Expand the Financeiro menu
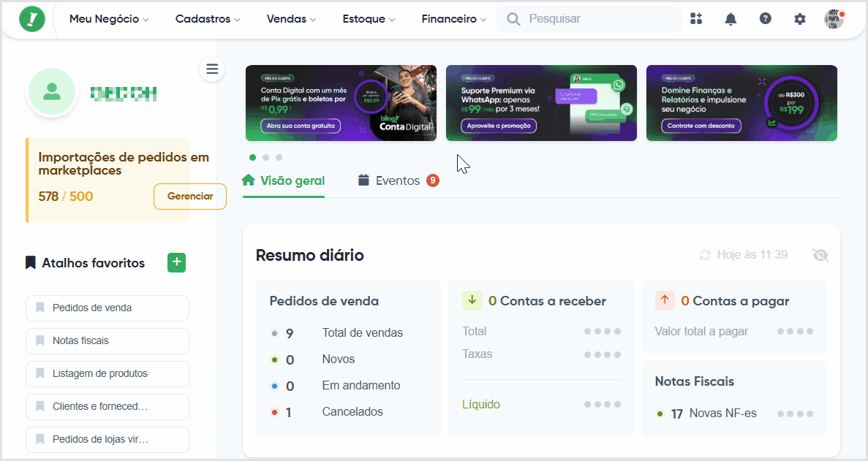868x461 pixels. tap(454, 19)
